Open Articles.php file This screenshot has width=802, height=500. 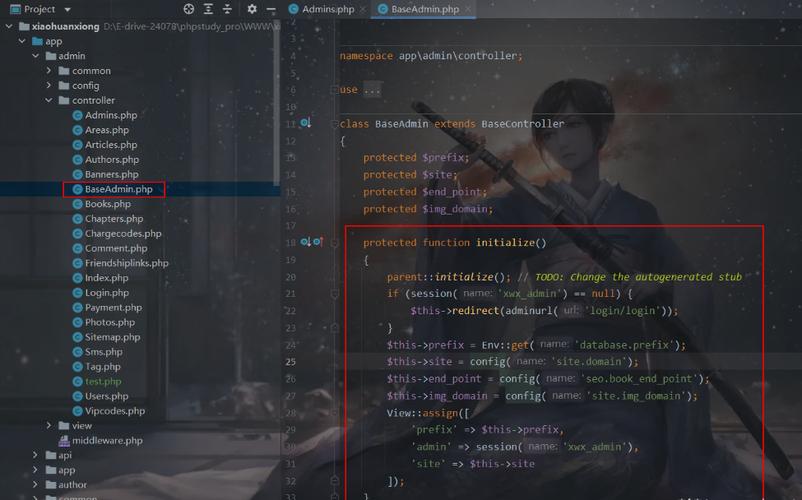coord(110,145)
